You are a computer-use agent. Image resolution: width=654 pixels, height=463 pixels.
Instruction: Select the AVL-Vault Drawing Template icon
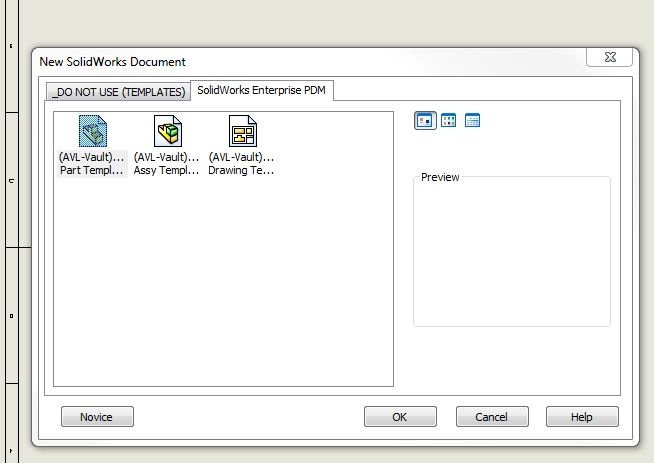243,131
